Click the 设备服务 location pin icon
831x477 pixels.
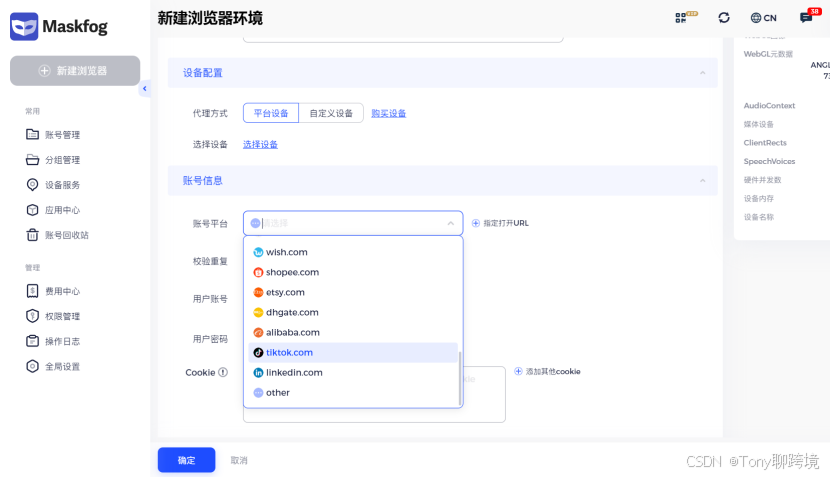coord(32,184)
